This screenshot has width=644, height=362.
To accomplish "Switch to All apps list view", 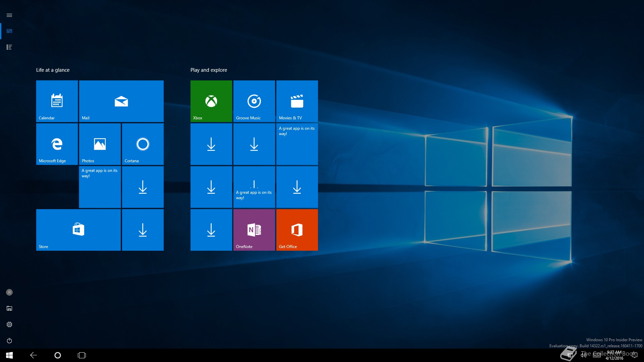I will (x=9, y=47).
